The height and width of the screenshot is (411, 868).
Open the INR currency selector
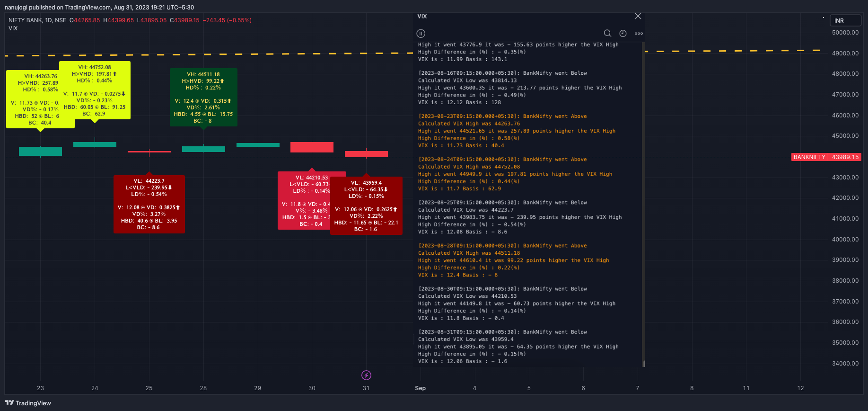(x=846, y=21)
